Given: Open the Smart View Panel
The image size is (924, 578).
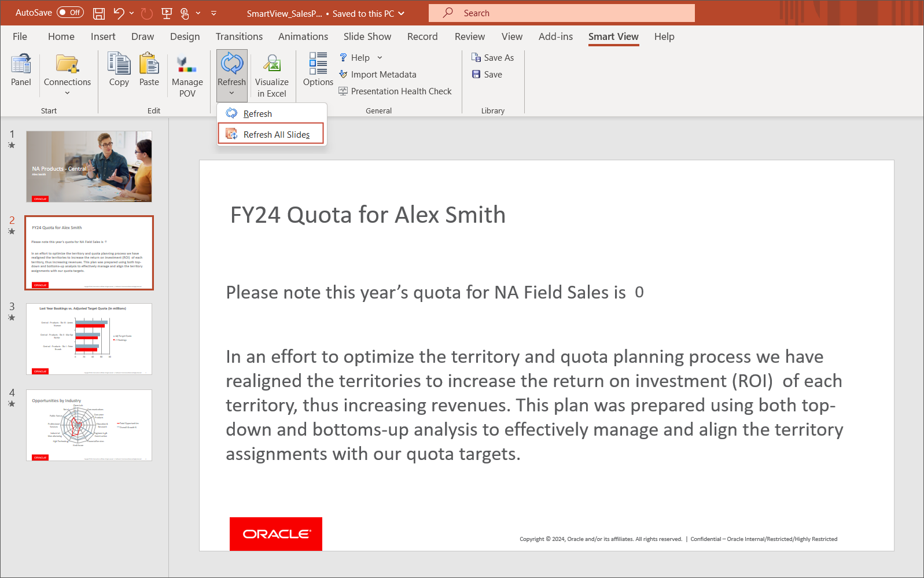Looking at the screenshot, I should (x=21, y=71).
